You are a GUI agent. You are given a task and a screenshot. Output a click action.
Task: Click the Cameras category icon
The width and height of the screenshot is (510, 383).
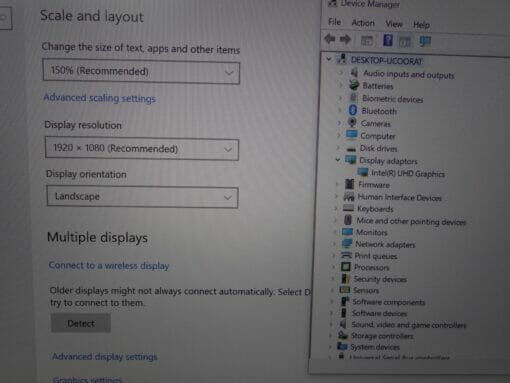[352, 122]
